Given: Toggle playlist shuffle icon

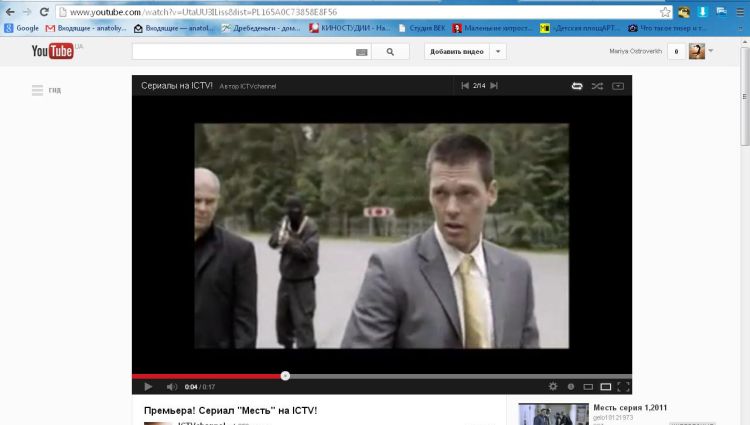Looking at the screenshot, I should [x=597, y=86].
